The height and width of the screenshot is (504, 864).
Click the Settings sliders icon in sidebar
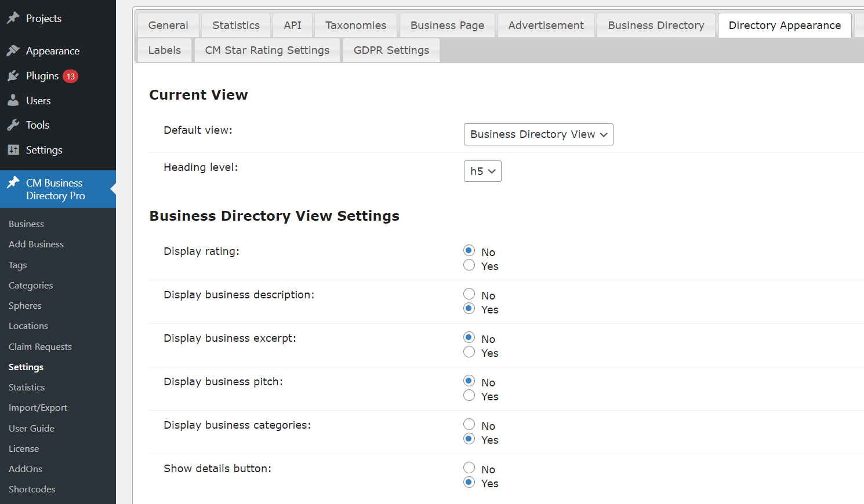(x=13, y=150)
